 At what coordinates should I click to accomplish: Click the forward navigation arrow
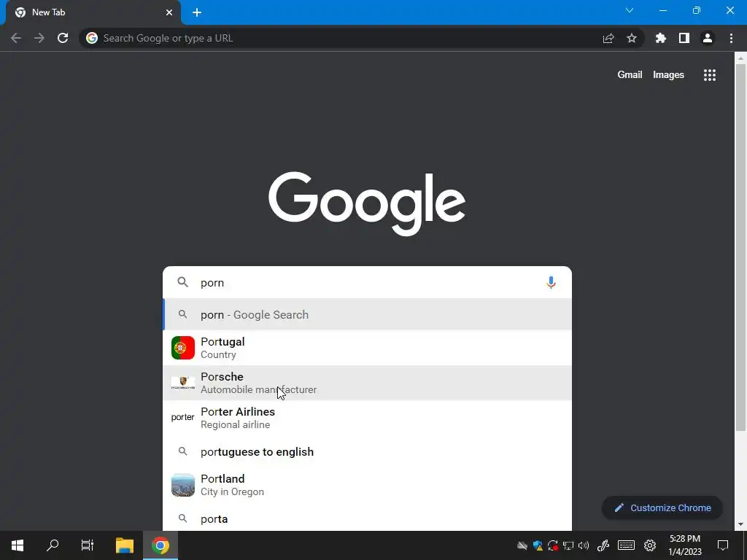pos(39,38)
